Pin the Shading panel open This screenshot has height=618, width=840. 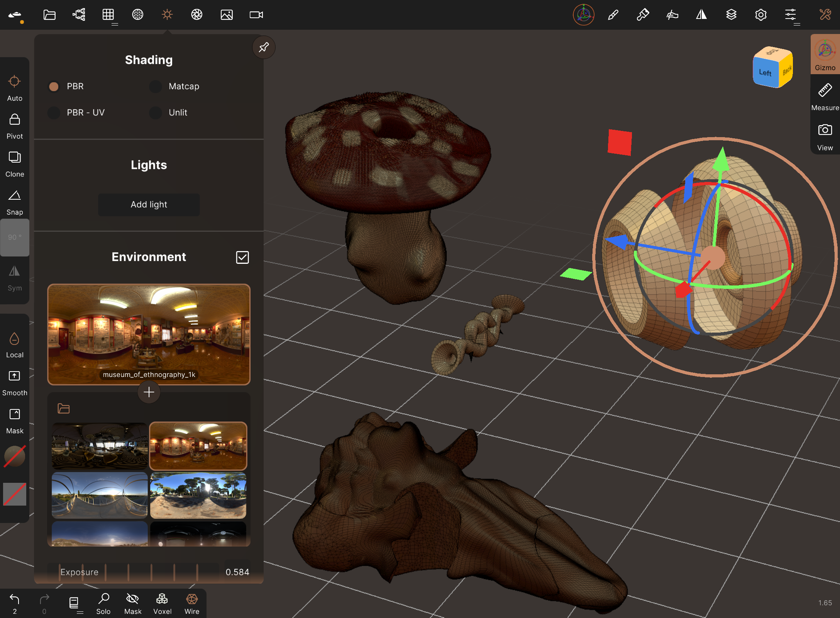pyautogui.click(x=264, y=48)
